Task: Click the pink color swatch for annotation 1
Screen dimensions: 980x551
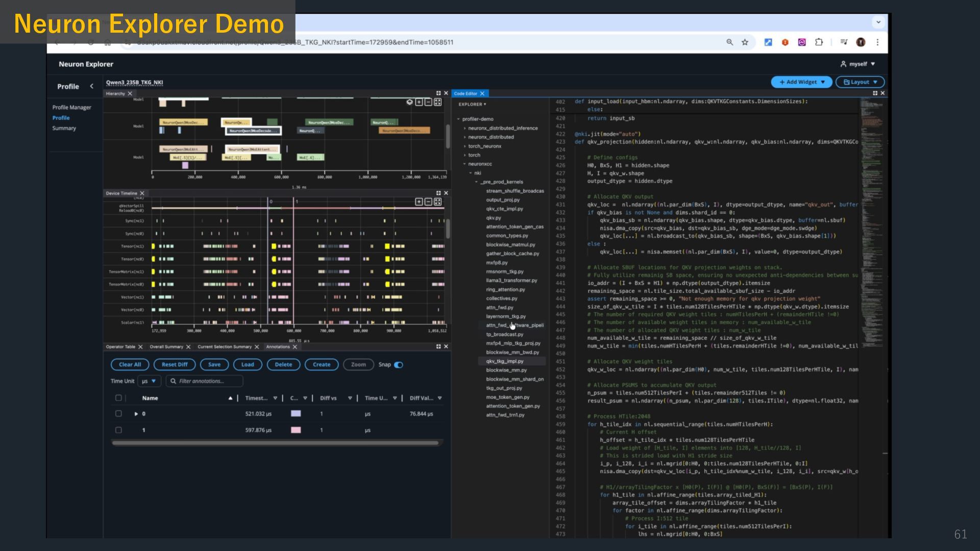Action: click(296, 430)
